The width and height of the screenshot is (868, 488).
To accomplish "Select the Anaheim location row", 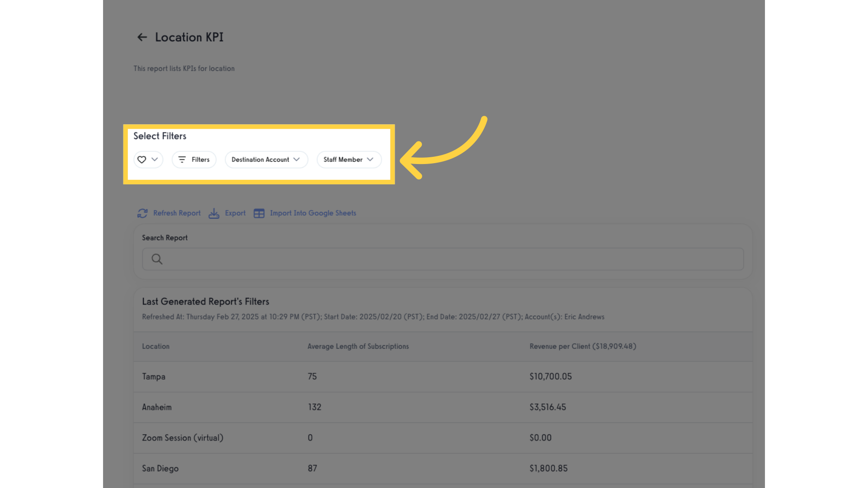I will point(443,407).
